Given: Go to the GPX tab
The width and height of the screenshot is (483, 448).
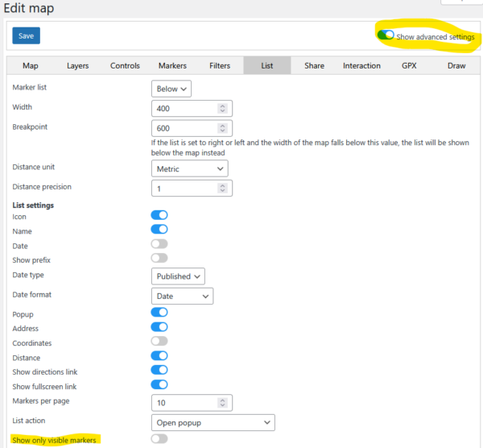Looking at the screenshot, I should tap(409, 66).
